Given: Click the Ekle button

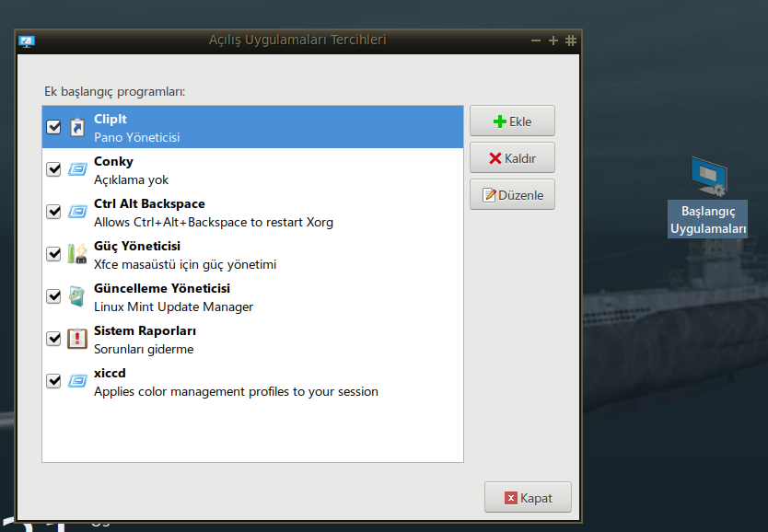Looking at the screenshot, I should (512, 121).
